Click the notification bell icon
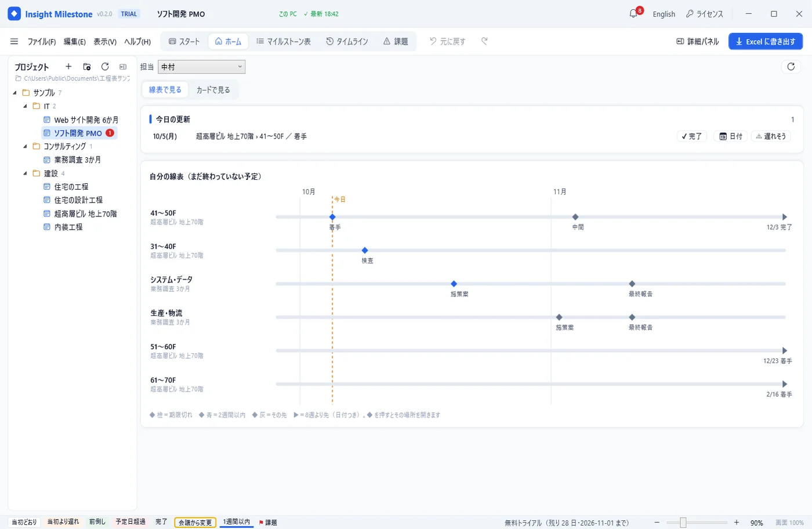This screenshot has height=529, width=812. [x=633, y=14]
